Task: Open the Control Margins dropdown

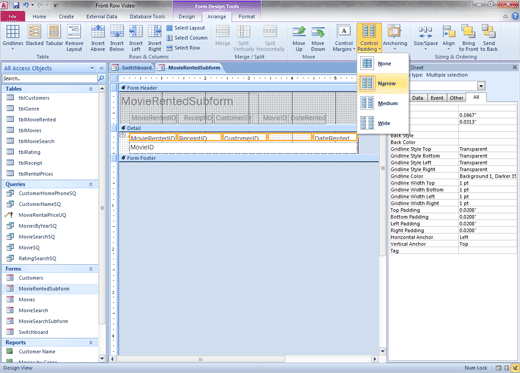Action: [344, 38]
